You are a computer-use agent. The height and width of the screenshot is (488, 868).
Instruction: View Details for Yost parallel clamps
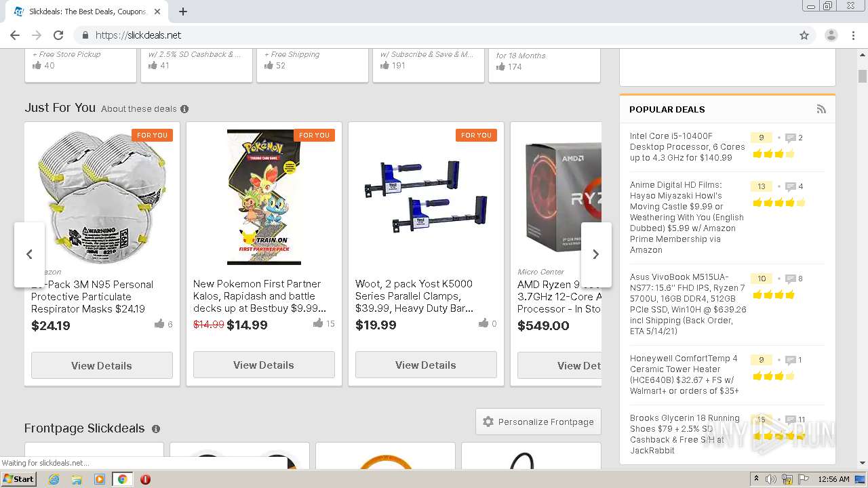click(x=426, y=365)
